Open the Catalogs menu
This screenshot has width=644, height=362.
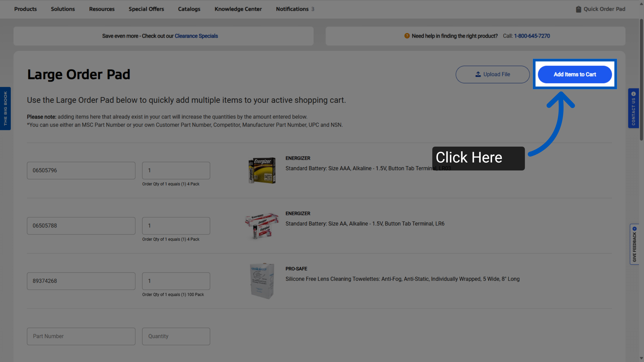189,9
